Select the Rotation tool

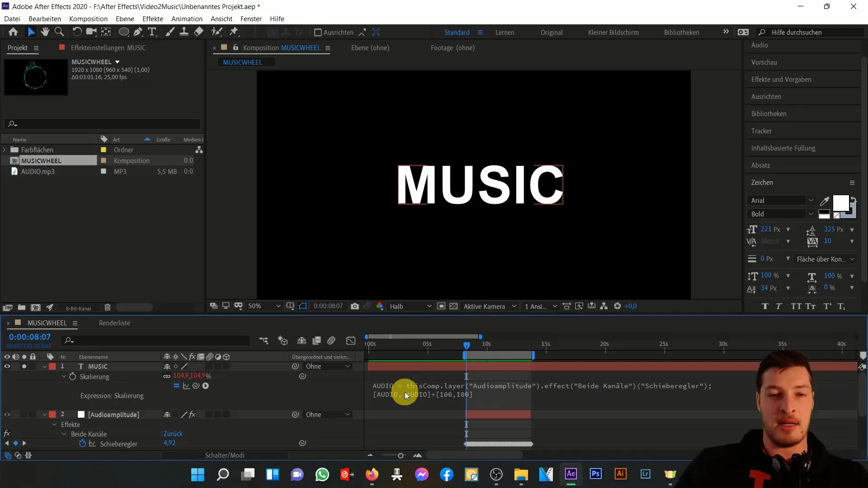77,32
